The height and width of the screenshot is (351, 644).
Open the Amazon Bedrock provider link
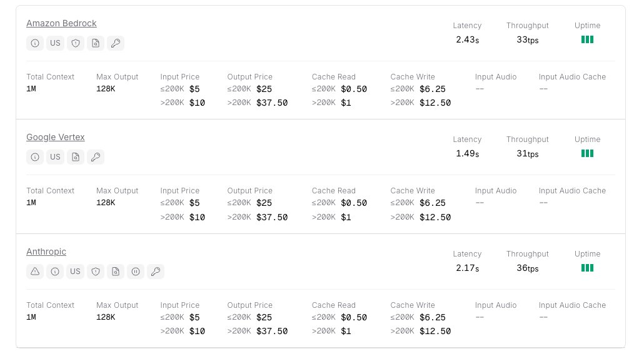click(x=61, y=23)
